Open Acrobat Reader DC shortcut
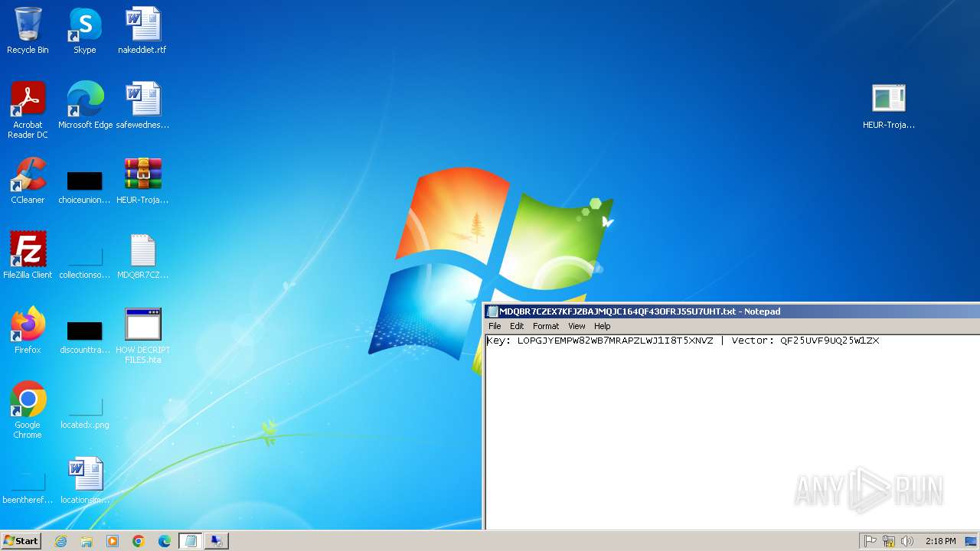This screenshot has height=551, width=980. (x=28, y=109)
